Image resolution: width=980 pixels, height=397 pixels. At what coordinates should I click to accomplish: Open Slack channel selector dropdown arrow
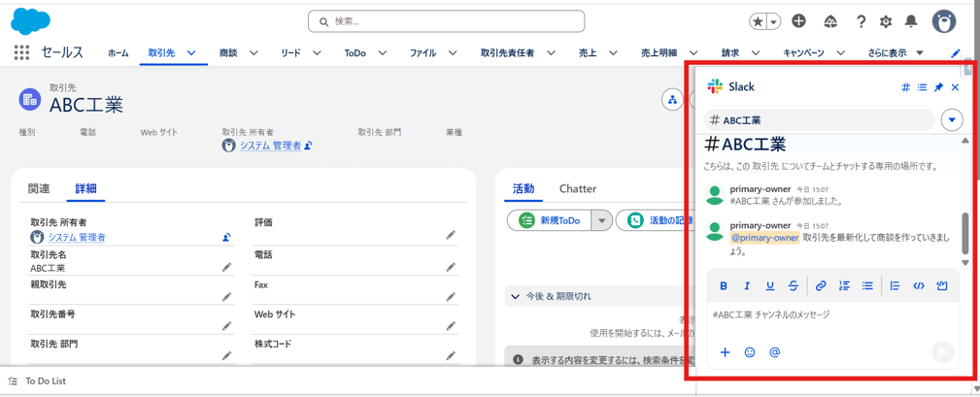[x=952, y=119]
